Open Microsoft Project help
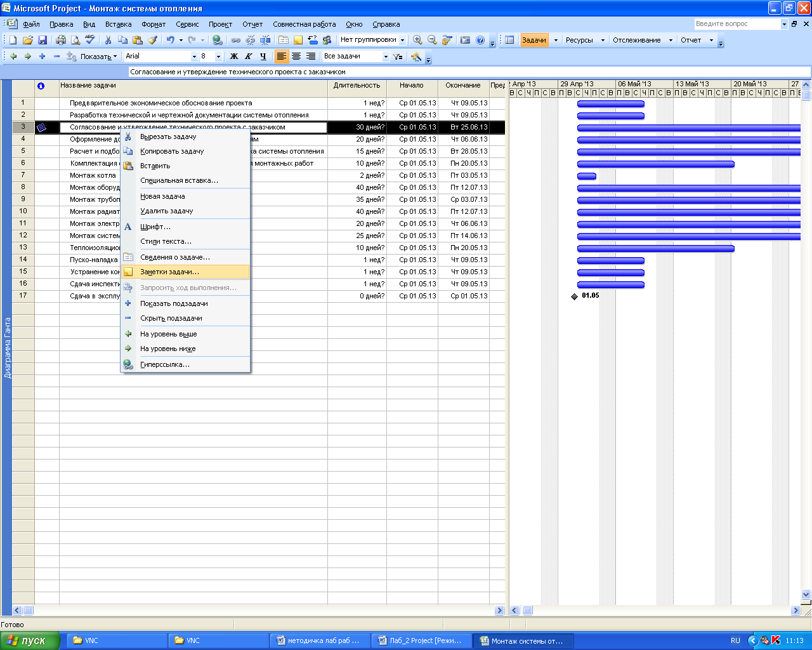 pos(480,40)
